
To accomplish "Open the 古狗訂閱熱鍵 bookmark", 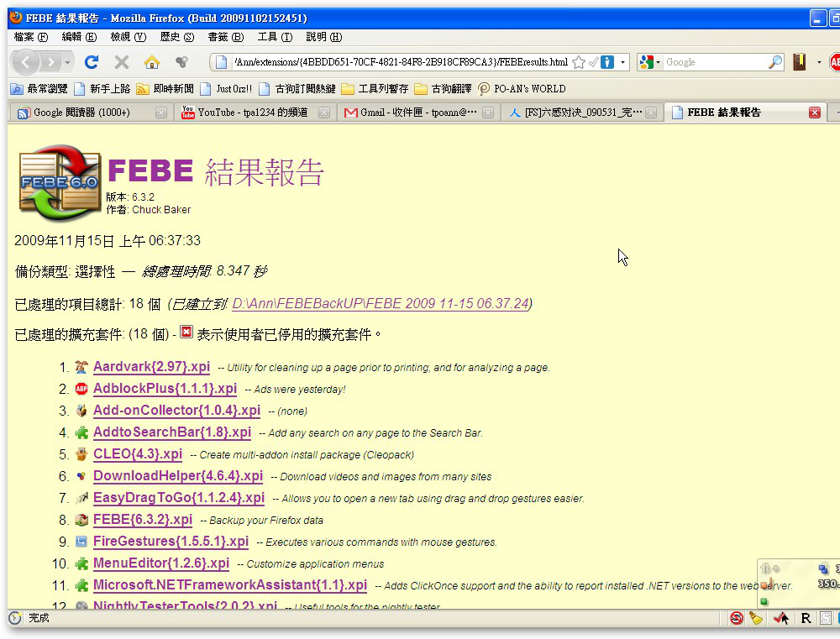I will coord(297,89).
